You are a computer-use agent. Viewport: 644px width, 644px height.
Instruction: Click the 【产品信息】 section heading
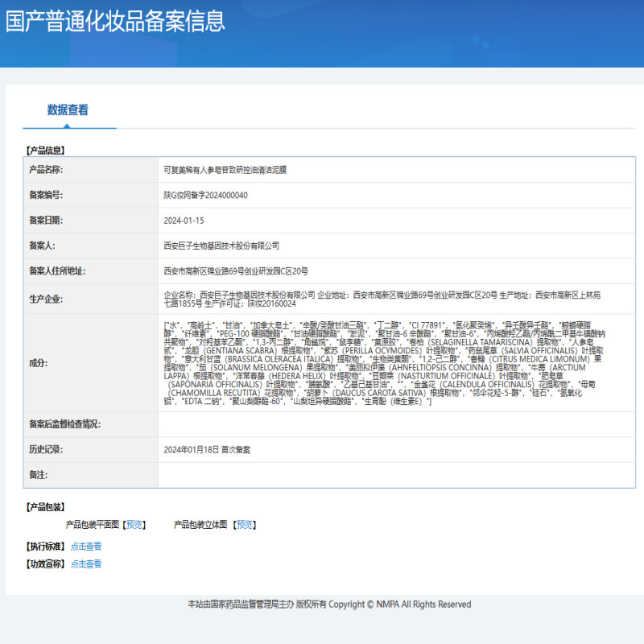click(46, 150)
